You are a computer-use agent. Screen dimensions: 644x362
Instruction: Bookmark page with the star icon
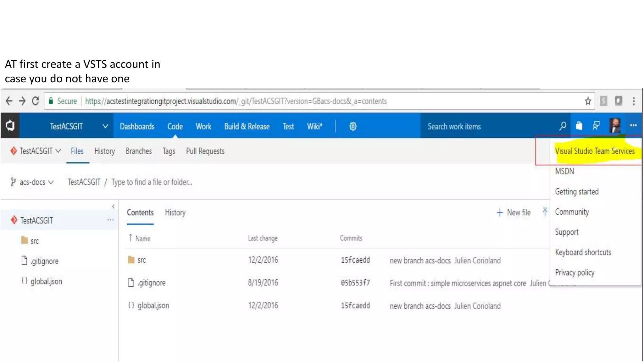point(588,101)
